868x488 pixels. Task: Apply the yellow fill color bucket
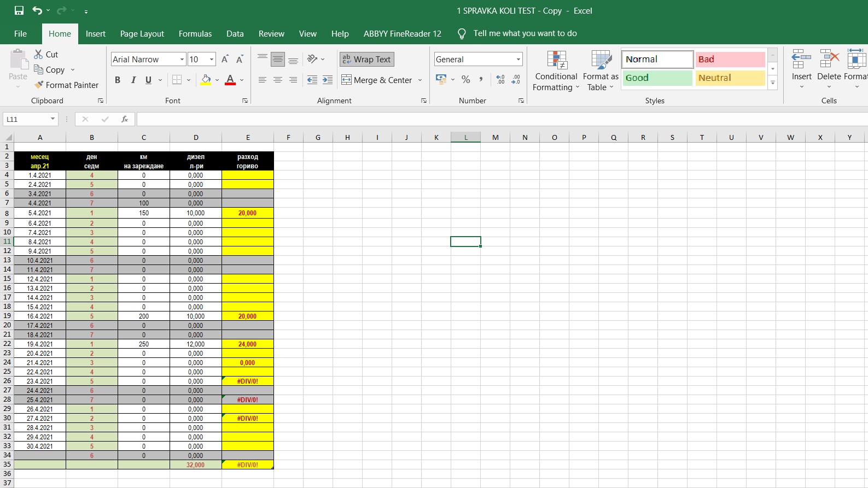pos(206,80)
